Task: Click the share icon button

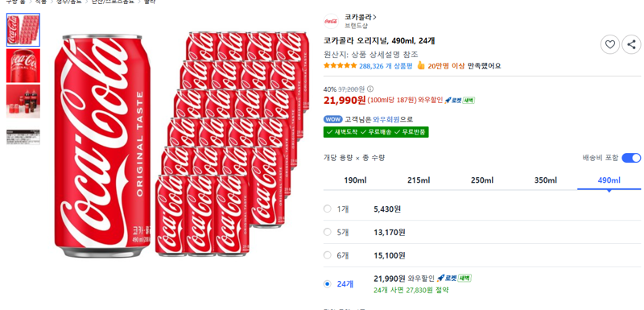Action: pyautogui.click(x=631, y=44)
